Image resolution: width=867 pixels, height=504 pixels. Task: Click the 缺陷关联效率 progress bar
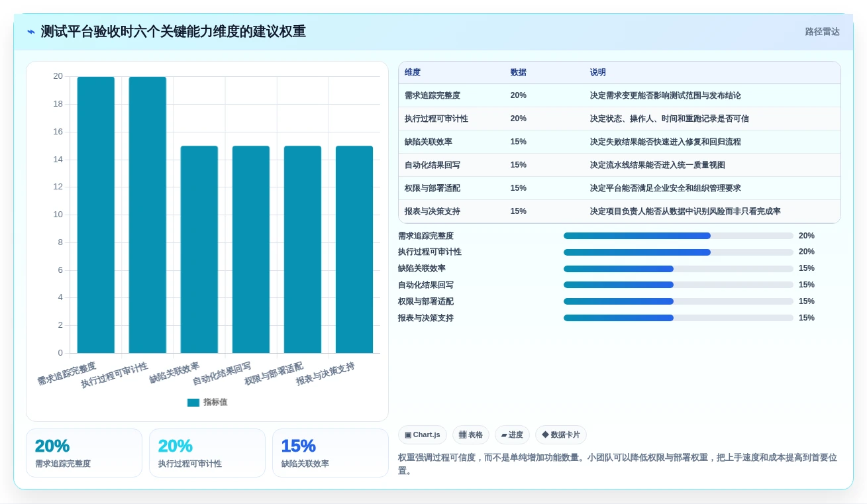point(678,269)
